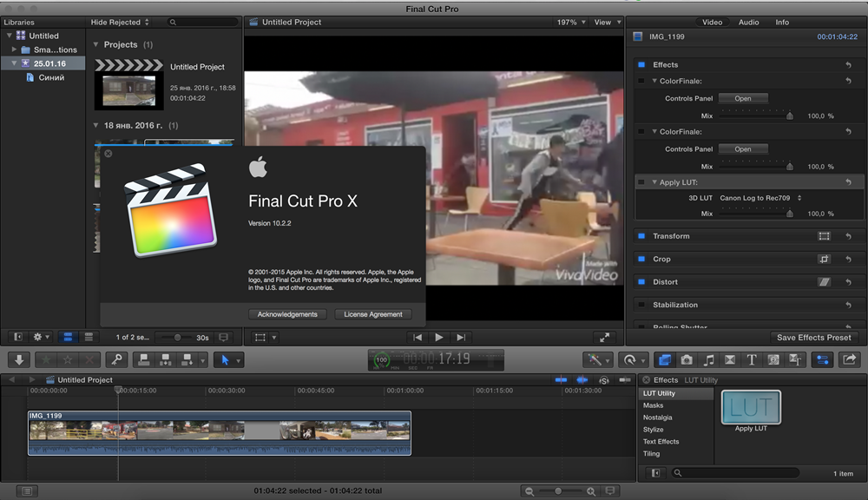Click the Import Media arrow icon
This screenshot has height=500, width=868.
(x=21, y=359)
